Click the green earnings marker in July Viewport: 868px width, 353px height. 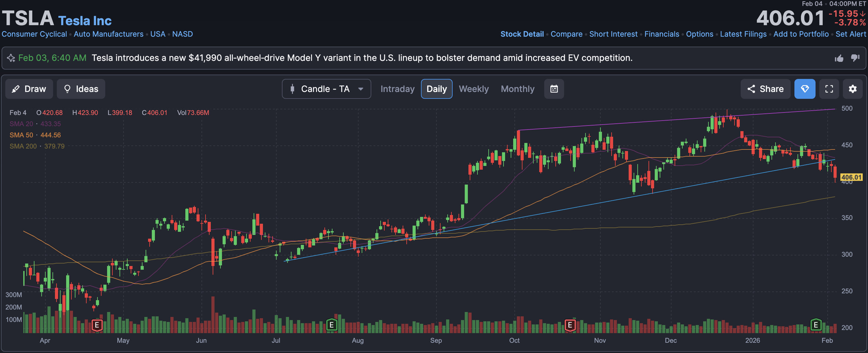tap(332, 325)
